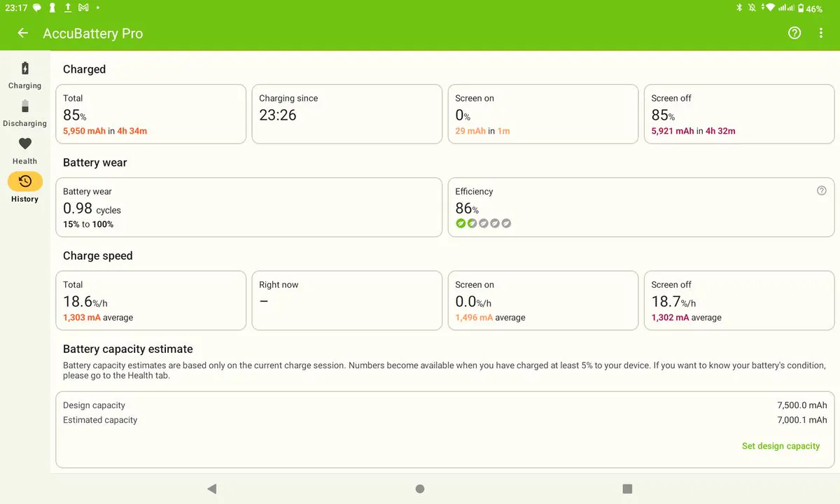Tap the "7,500.0 mAh" design capacity value
The height and width of the screenshot is (504, 840).
point(802,405)
